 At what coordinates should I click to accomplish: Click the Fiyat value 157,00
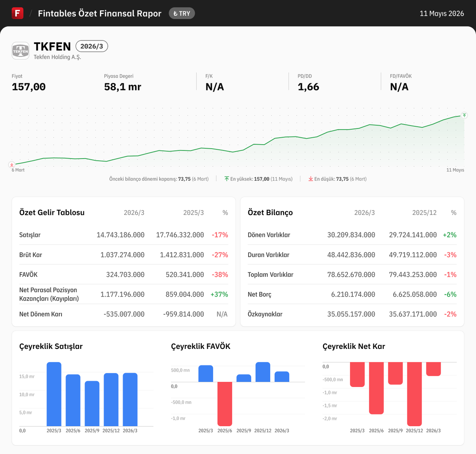click(29, 87)
